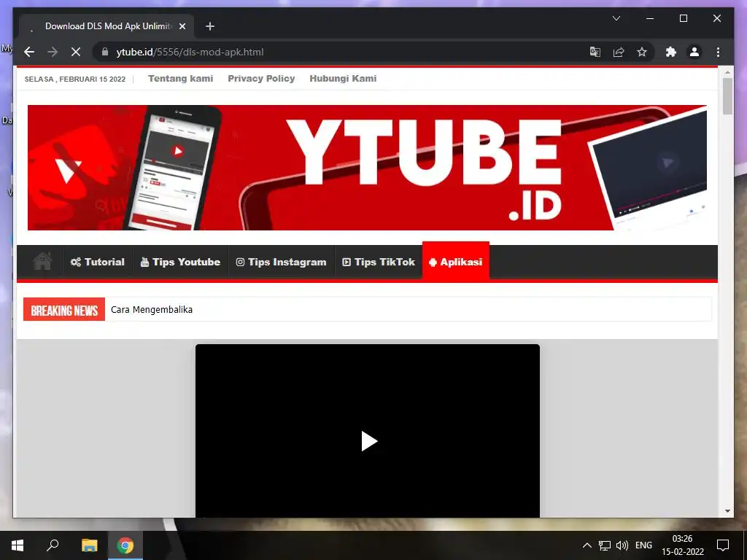This screenshot has width=747, height=560.
Task: Open the Tips TikTok menu item
Action: pos(379,262)
